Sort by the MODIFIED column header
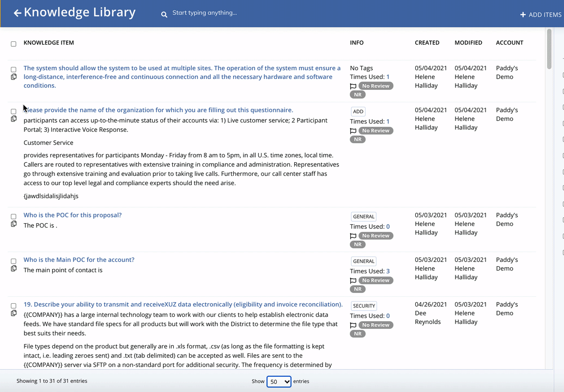The width and height of the screenshot is (564, 392). 468,42
